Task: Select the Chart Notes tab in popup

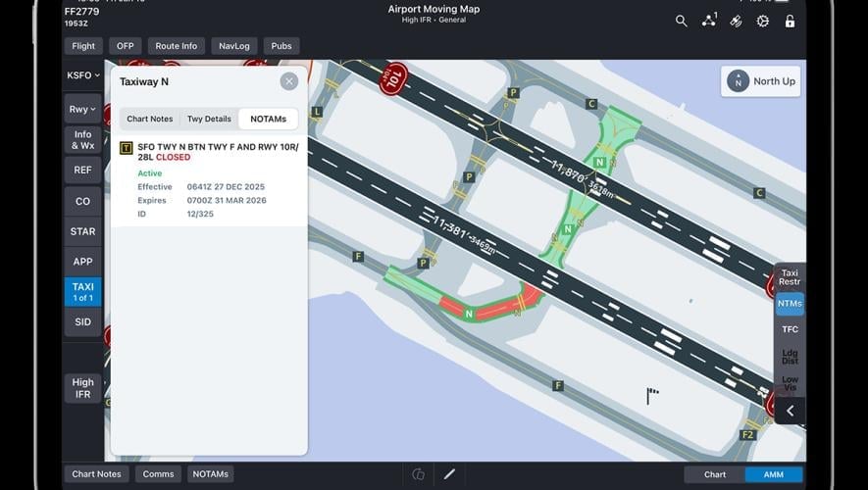Action: pyautogui.click(x=149, y=119)
